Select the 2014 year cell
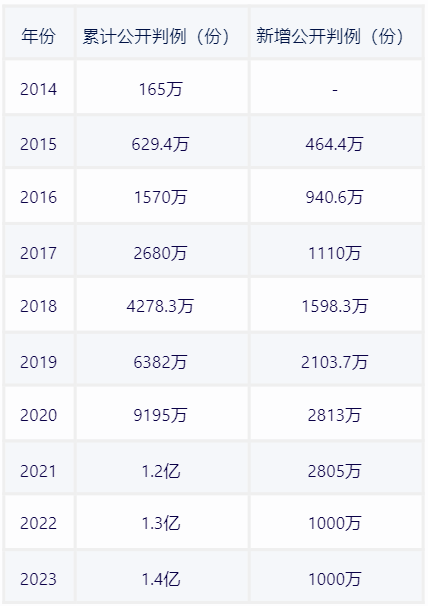The image size is (428, 606). pyautogui.click(x=39, y=87)
